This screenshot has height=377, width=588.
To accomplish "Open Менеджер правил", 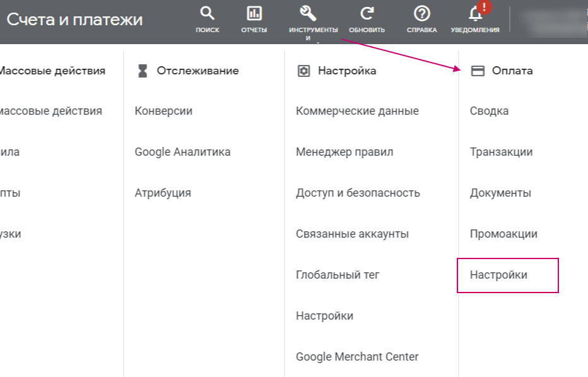I will 344,152.
